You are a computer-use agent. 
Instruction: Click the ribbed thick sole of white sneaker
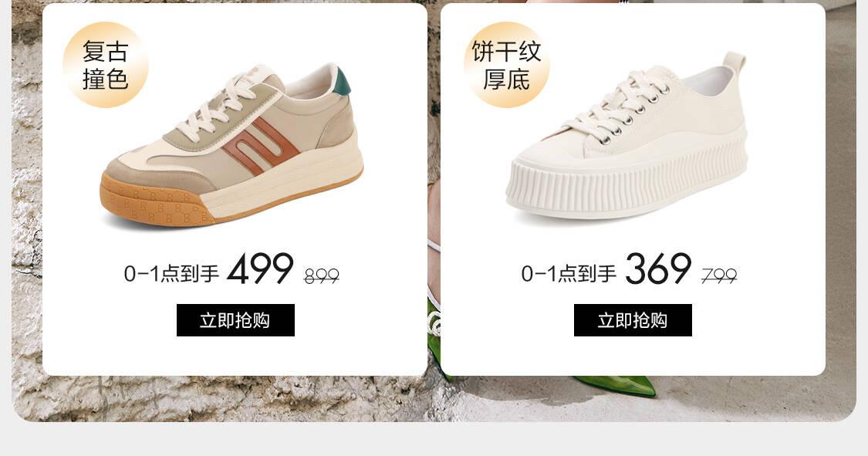(x=627, y=181)
